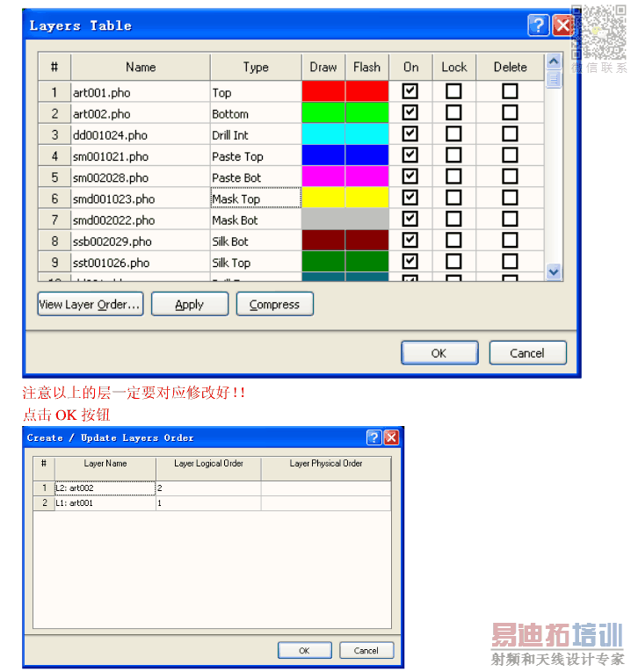Image resolution: width=631 pixels, height=672 pixels.
Task: Cancel the Layers Order dialog
Action: click(x=366, y=650)
